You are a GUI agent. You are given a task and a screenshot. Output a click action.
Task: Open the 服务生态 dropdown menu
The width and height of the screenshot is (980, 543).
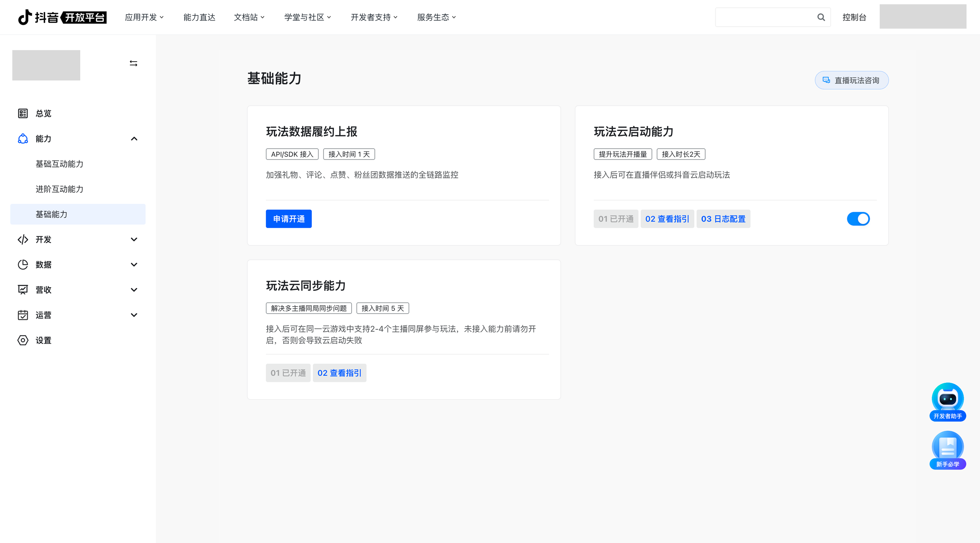point(436,17)
